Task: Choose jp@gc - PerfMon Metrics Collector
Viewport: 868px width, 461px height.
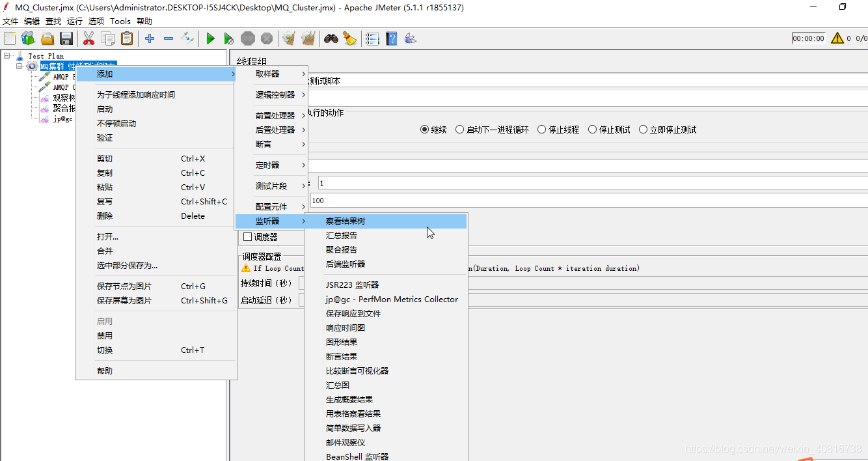Action: 387,300
